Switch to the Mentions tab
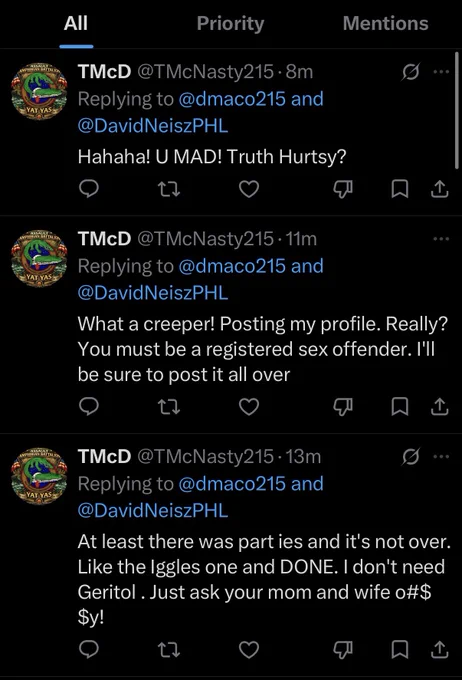462x680 pixels. [385, 23]
